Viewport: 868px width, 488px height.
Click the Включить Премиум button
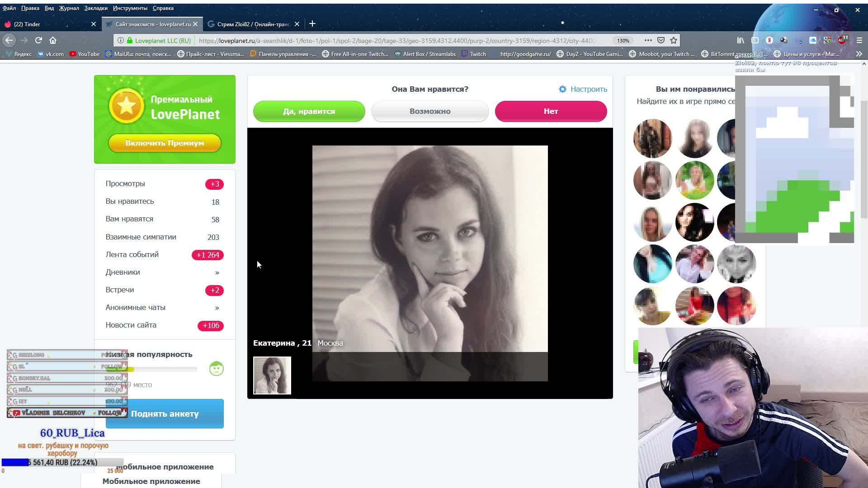[x=165, y=143]
